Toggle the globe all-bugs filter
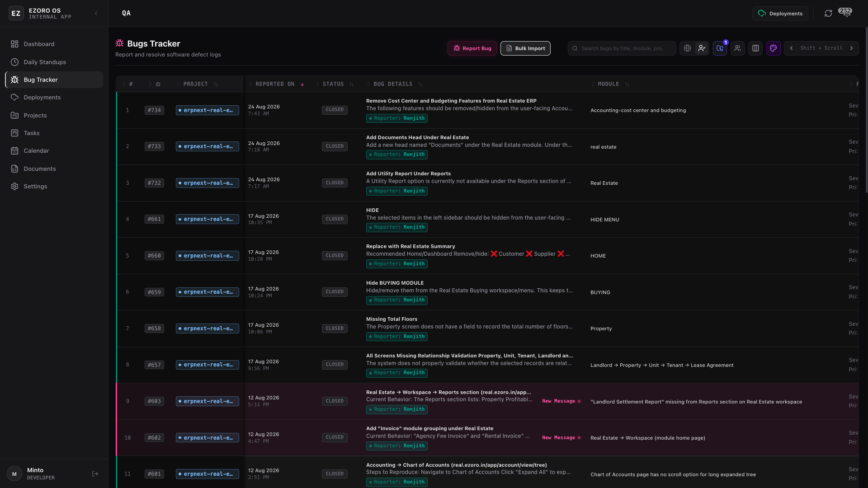The width and height of the screenshot is (868, 488). (x=687, y=48)
